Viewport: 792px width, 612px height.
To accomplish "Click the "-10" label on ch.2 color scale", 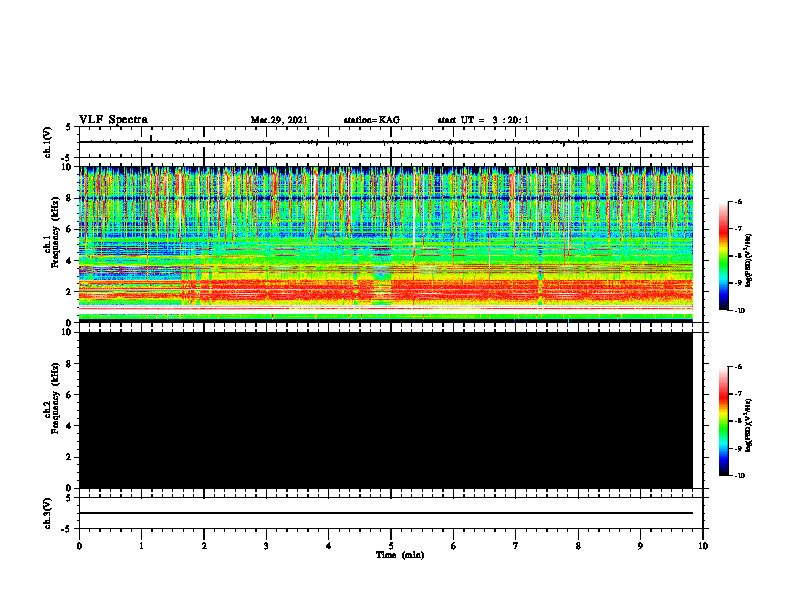I will [x=739, y=475].
